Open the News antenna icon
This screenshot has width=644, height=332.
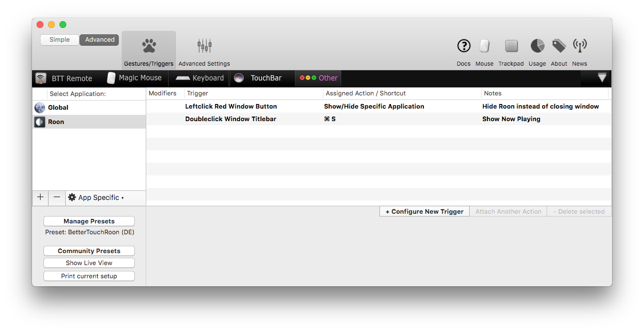(x=579, y=46)
